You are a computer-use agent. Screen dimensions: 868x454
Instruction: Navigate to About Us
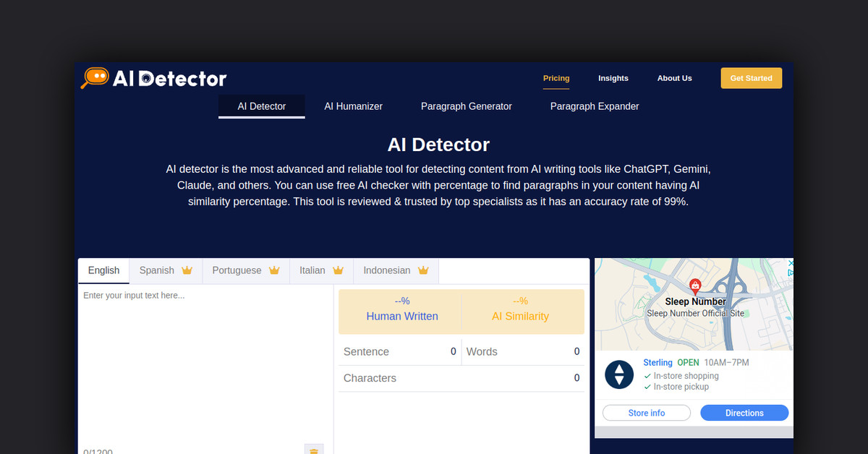(674, 78)
